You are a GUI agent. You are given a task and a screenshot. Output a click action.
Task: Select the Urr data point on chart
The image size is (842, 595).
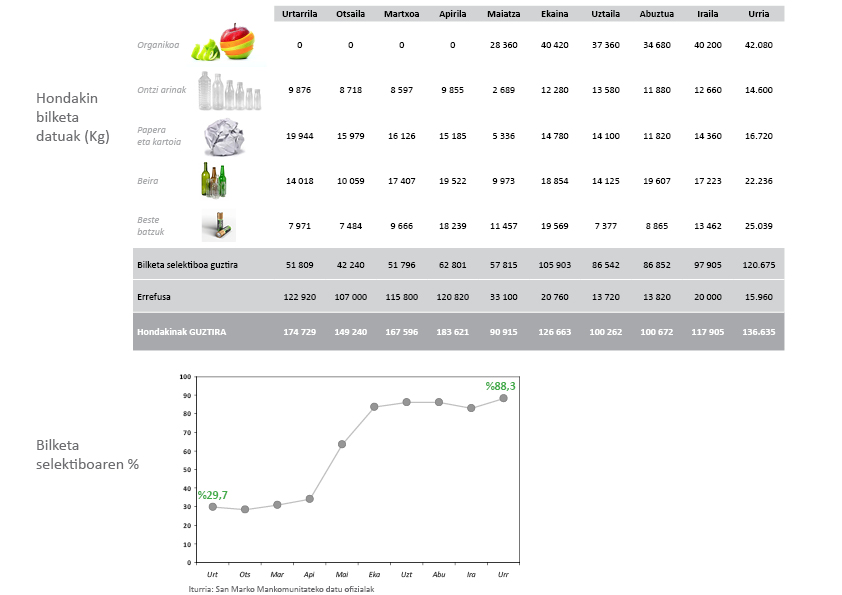503,398
